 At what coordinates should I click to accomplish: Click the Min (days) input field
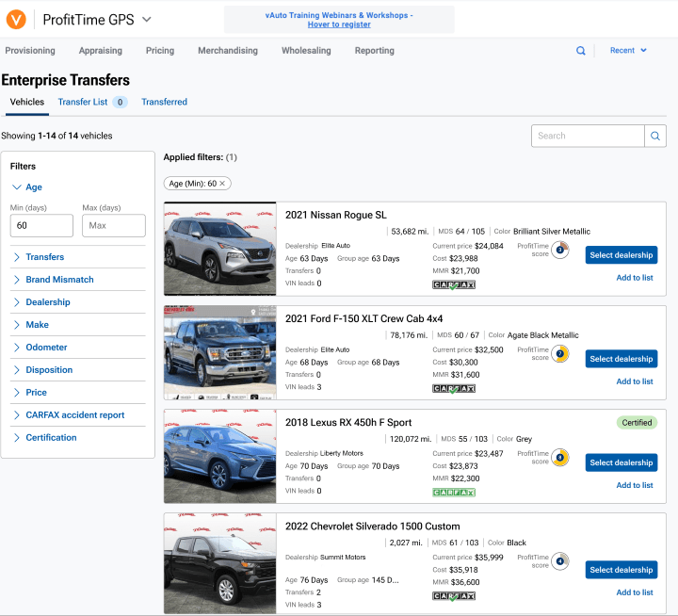(41, 225)
